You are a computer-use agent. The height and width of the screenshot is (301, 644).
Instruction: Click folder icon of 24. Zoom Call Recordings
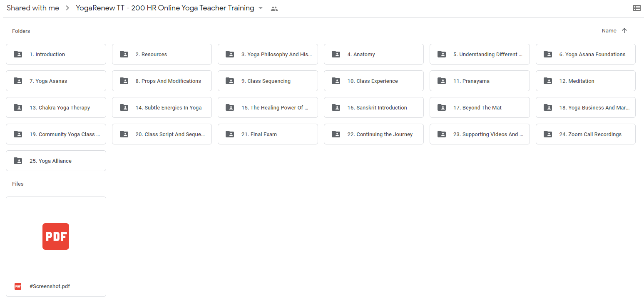tap(548, 134)
